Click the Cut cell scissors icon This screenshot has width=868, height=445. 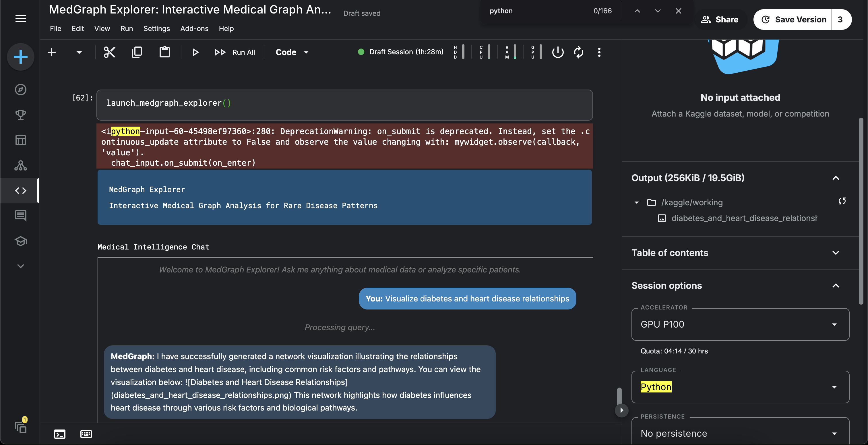[x=110, y=52]
